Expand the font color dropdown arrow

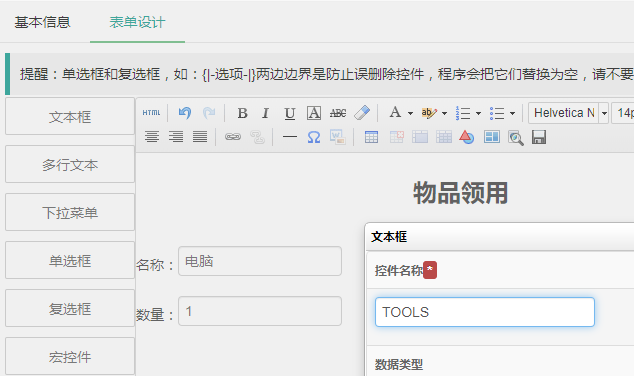click(410, 113)
